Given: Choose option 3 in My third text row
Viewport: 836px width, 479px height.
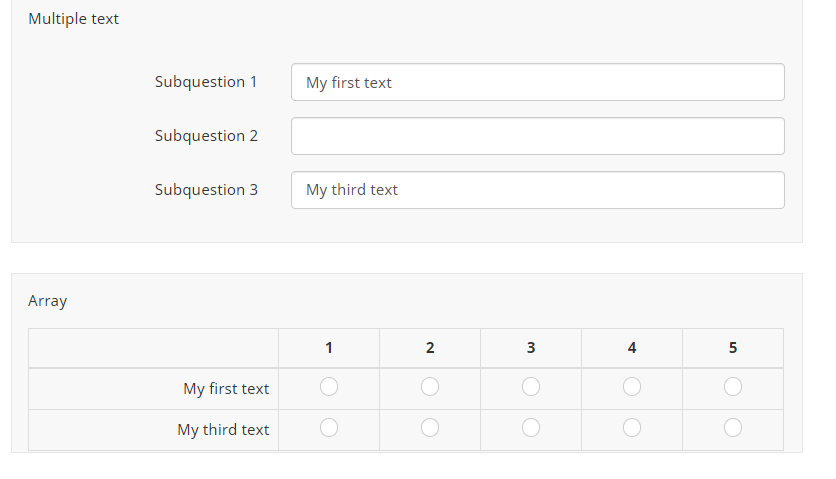Looking at the screenshot, I should (x=531, y=427).
